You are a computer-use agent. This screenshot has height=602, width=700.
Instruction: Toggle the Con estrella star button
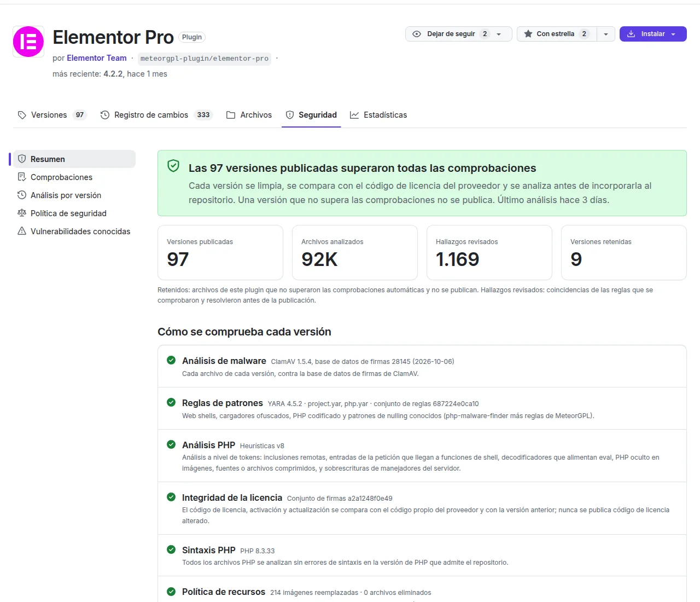point(557,34)
